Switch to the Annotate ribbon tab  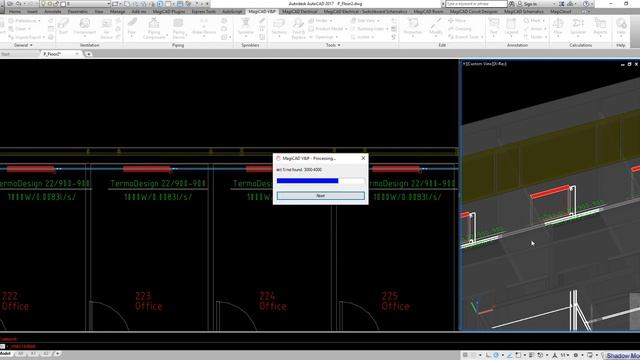coord(53,11)
